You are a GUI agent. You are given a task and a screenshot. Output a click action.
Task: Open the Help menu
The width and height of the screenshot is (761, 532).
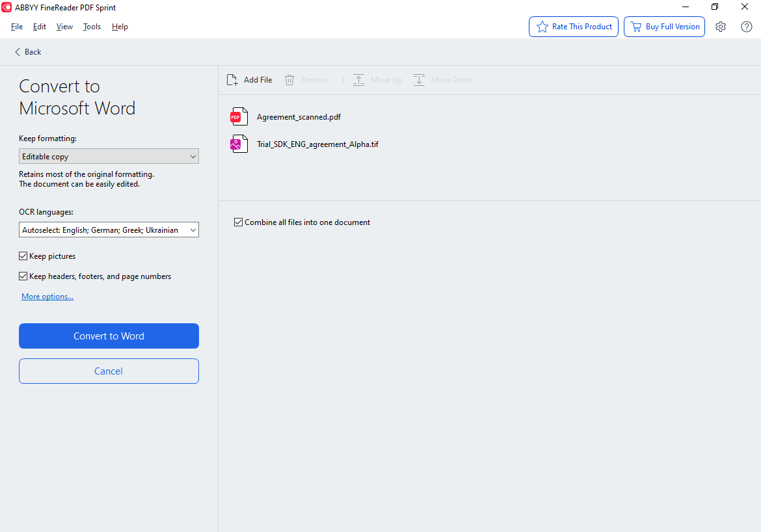coord(120,27)
